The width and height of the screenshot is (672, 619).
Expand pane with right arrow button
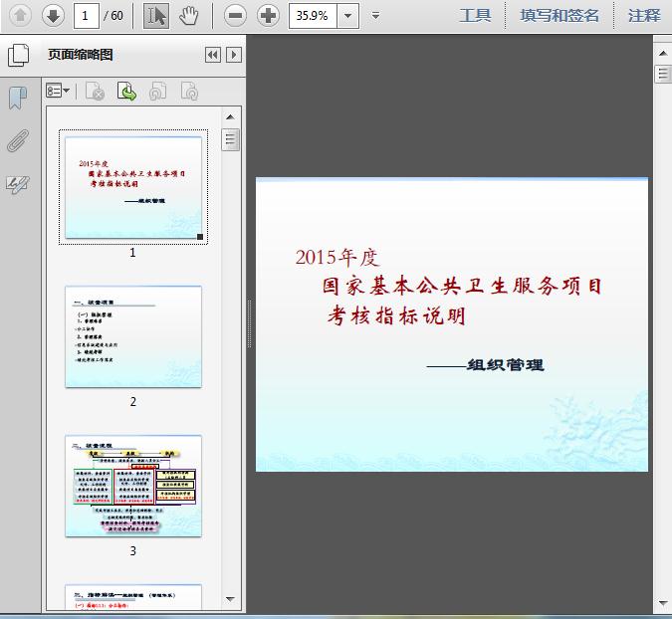click(234, 55)
